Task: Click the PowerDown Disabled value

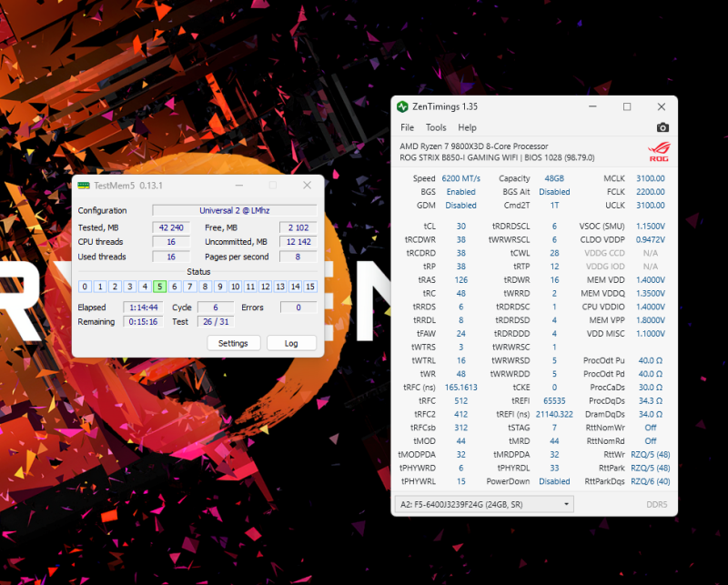Action: click(x=554, y=481)
